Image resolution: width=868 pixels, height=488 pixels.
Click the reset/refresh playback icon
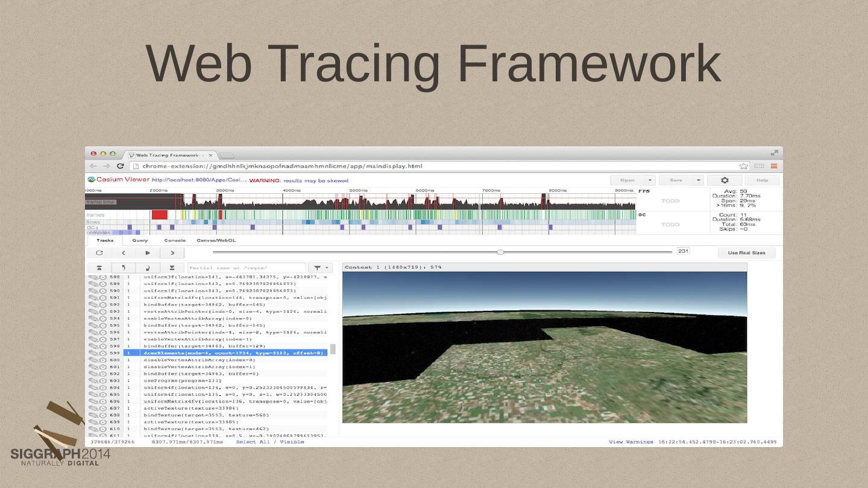99,253
